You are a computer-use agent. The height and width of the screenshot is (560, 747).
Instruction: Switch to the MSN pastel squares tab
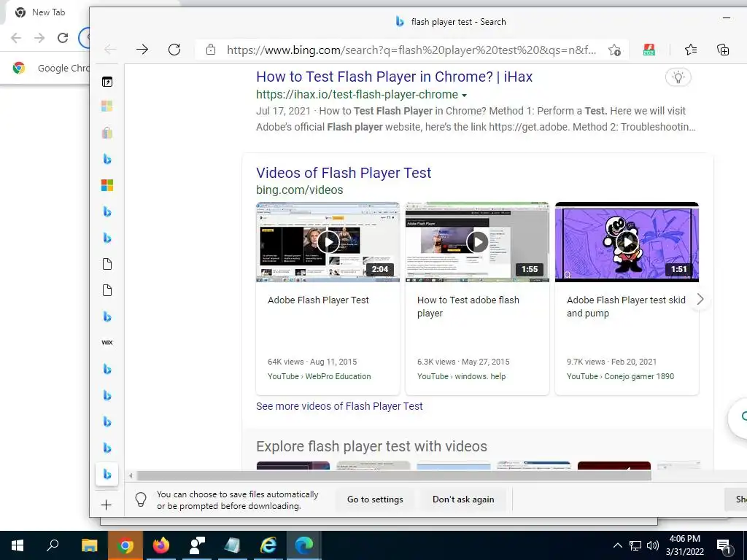[x=107, y=106]
